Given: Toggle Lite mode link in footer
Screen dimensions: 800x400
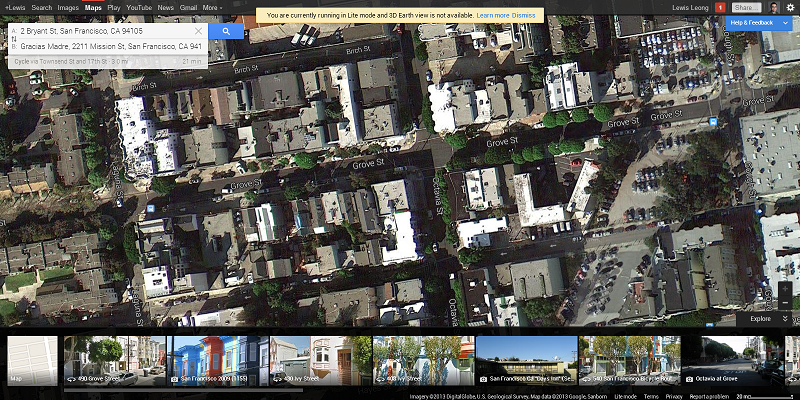Looking at the screenshot, I should pos(625,396).
